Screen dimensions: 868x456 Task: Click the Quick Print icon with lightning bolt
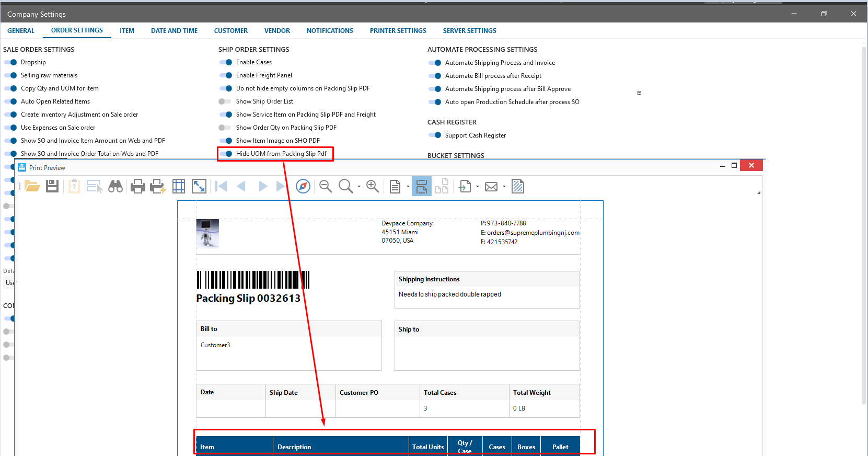coord(157,186)
